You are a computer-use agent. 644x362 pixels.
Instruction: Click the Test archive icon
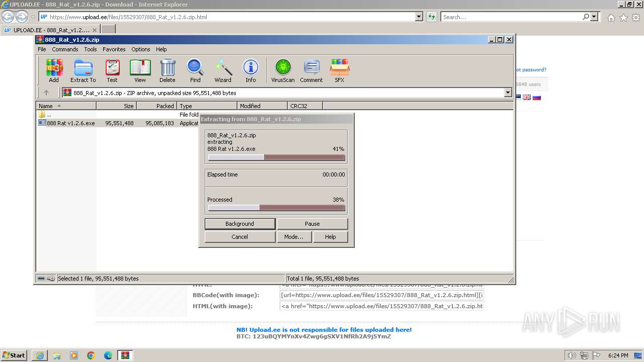(112, 70)
